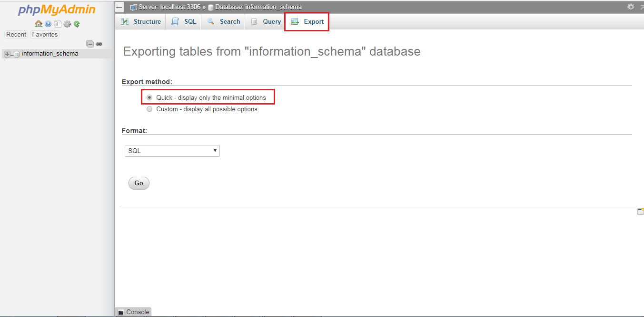Open SQL documentation icon in sidebar
This screenshot has width=644, height=317.
tap(58, 23)
